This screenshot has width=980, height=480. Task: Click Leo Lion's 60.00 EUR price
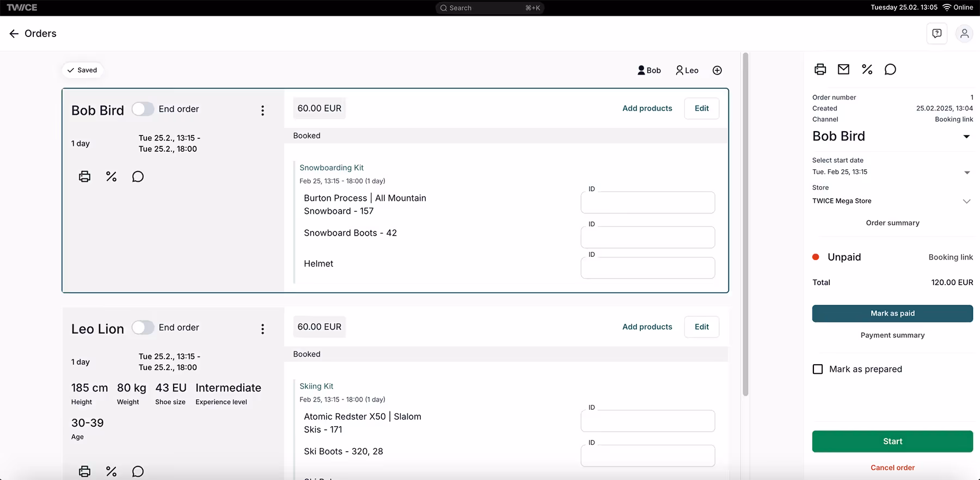point(320,327)
